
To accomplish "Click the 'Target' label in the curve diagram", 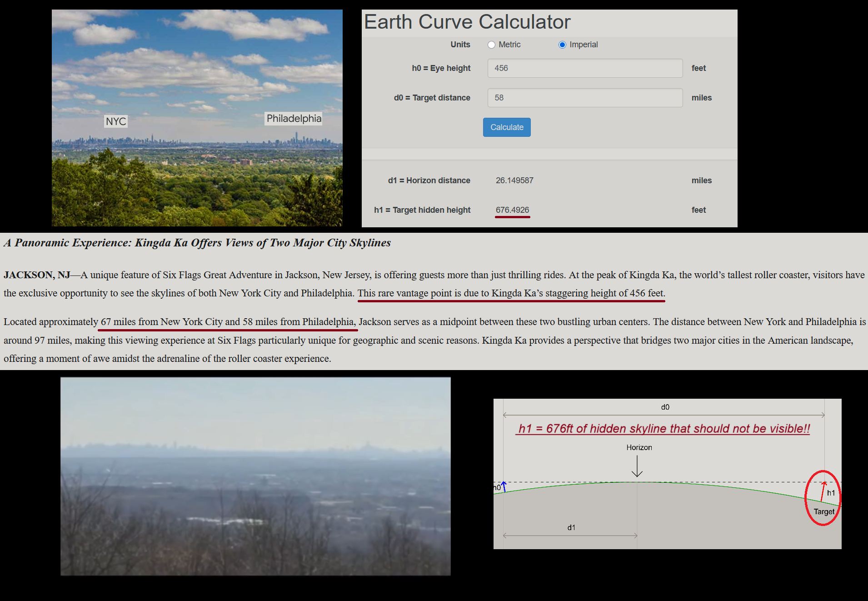I will 824,511.
